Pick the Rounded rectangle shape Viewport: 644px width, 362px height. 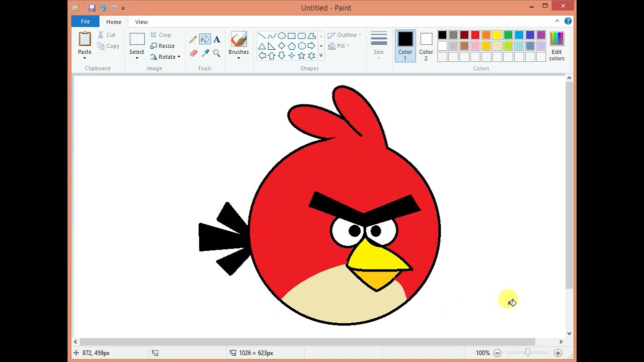(302, 36)
